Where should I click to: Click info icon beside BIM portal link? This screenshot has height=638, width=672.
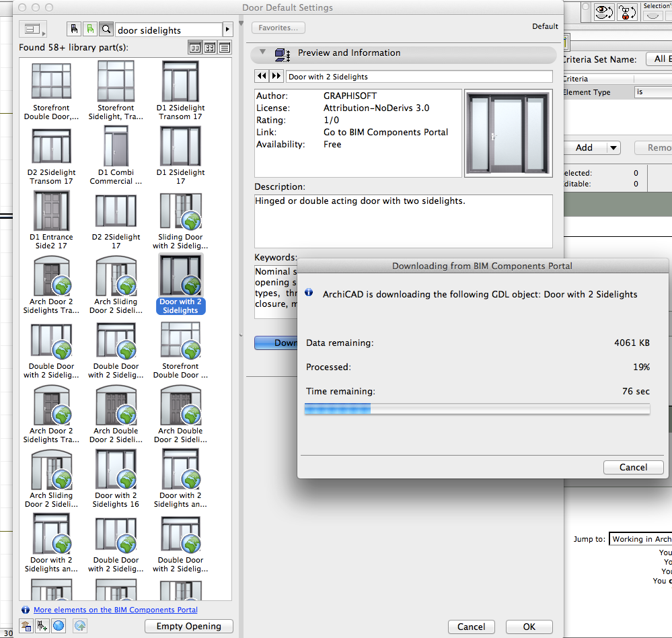(x=26, y=610)
